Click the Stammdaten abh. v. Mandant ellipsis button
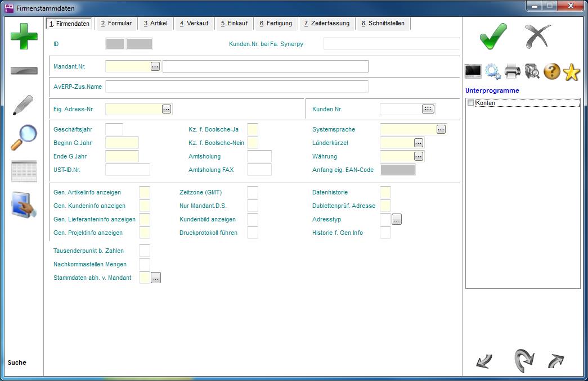Viewport: 588px width, 381px height. tap(156, 278)
